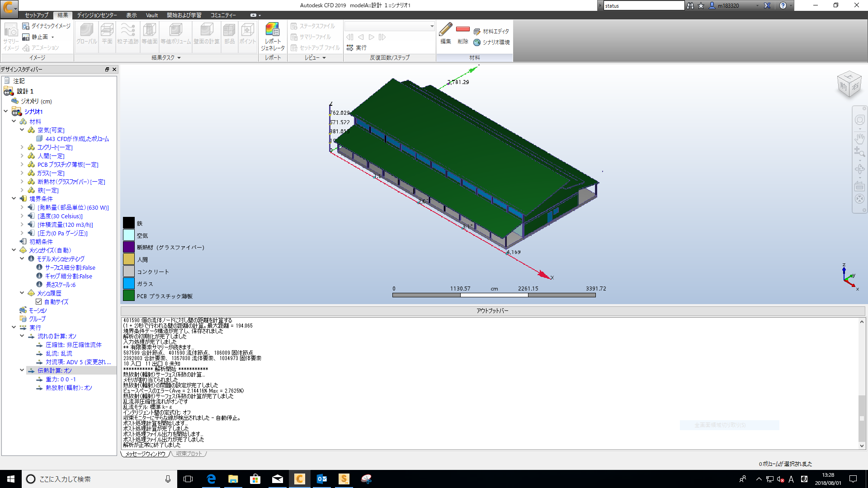868x488 pixels.
Task: Select the 壁面の計算 wall calculator tool
Action: (x=207, y=33)
